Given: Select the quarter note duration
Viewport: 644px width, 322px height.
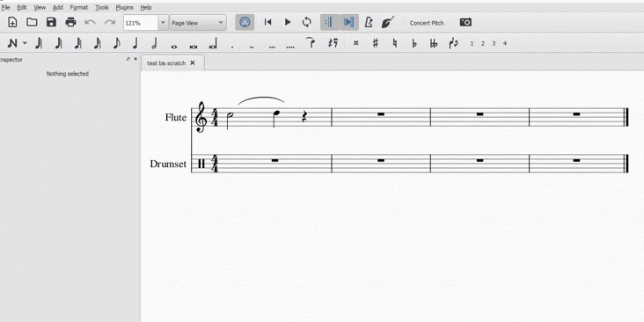Looking at the screenshot, I should pos(135,43).
